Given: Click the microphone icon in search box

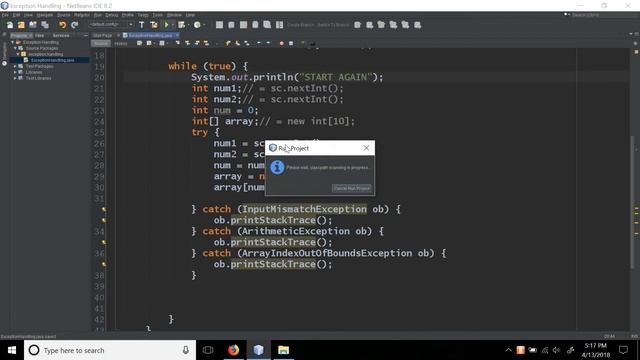Looking at the screenshot, I should point(186,350).
